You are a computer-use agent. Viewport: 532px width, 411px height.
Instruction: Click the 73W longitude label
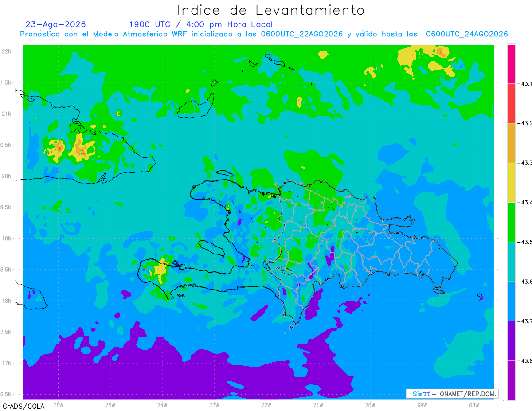coord(214,405)
